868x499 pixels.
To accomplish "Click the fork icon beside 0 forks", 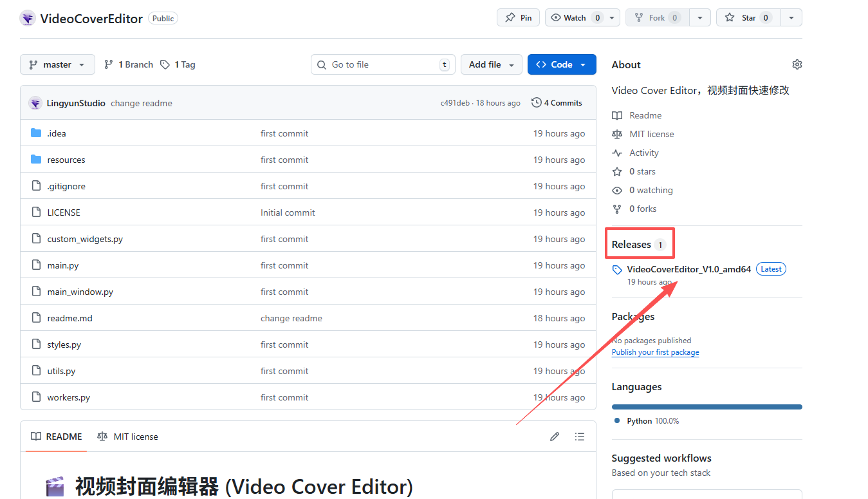I will click(x=617, y=209).
